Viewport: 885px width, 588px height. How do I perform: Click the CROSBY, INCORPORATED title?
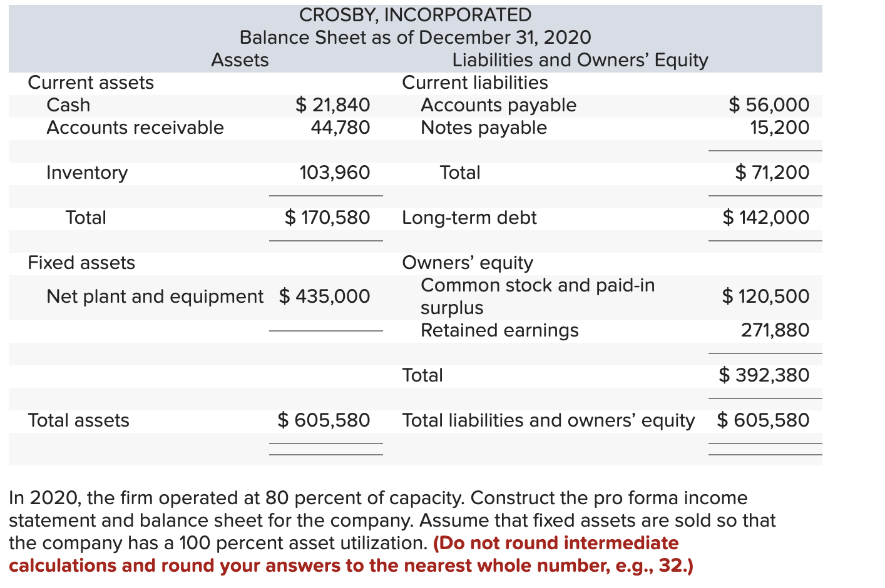point(415,14)
